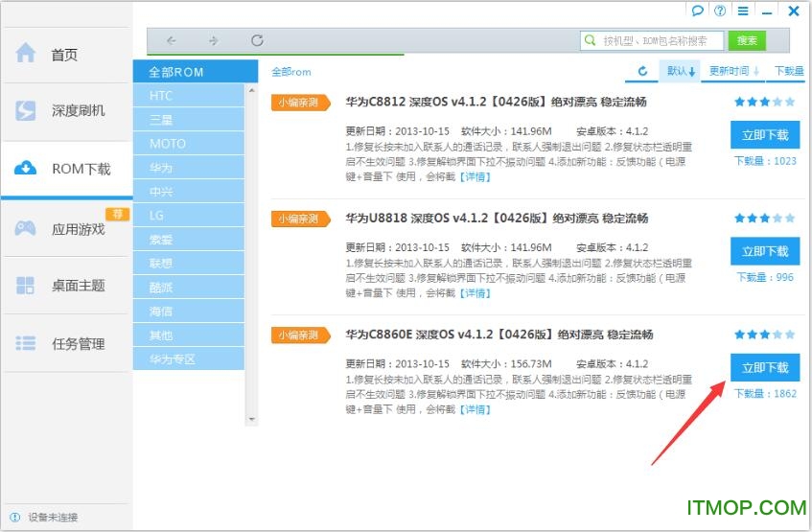
Task: Filter ROMs by 索爱 brand
Action: point(189,240)
